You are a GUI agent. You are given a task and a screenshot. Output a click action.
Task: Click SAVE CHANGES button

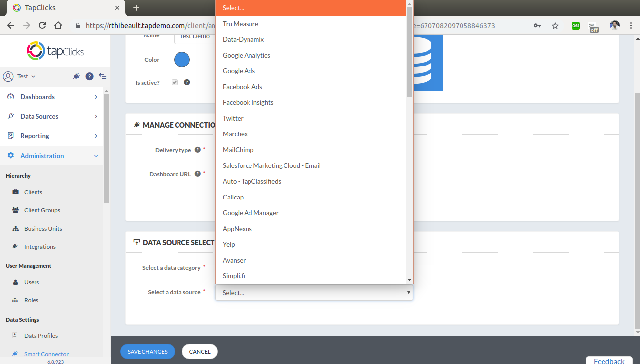coord(147,352)
